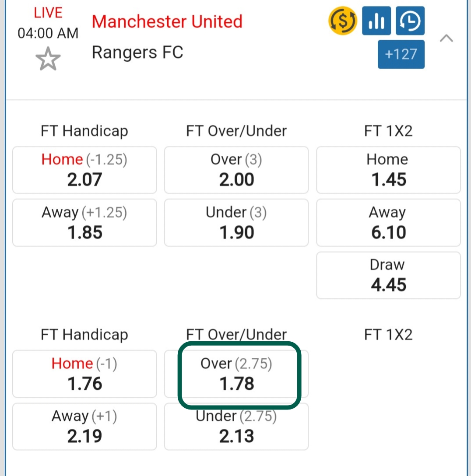Click the yellow cash out coin icon
The image size is (471, 476).
point(343,21)
